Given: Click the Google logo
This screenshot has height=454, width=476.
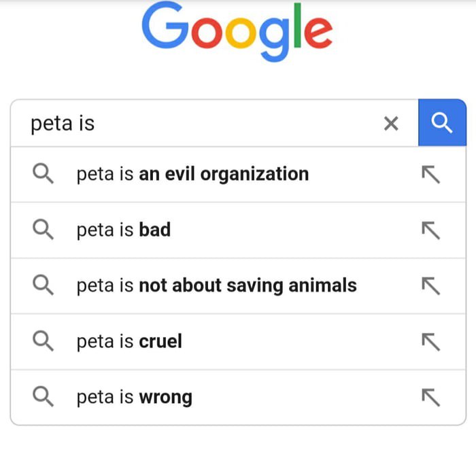Looking at the screenshot, I should click(237, 32).
